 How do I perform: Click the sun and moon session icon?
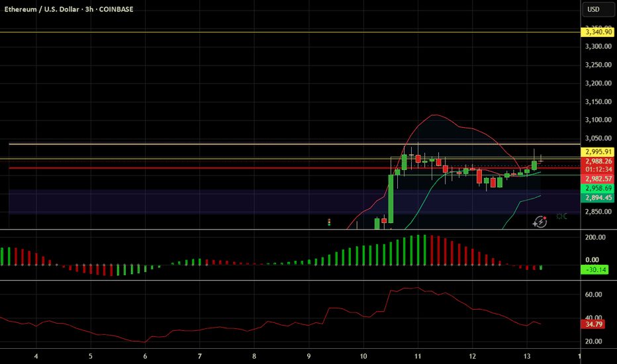(x=561, y=216)
